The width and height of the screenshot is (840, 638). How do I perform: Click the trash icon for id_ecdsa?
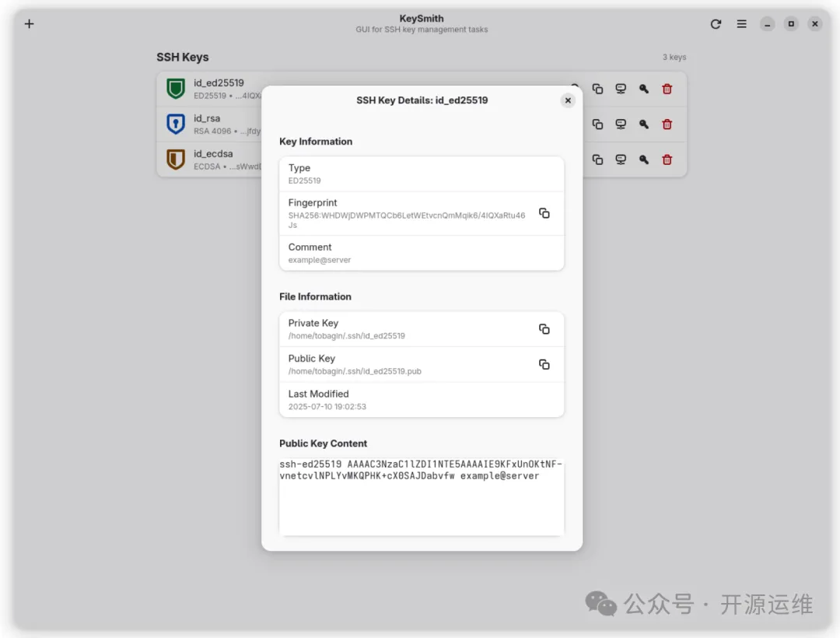667,159
